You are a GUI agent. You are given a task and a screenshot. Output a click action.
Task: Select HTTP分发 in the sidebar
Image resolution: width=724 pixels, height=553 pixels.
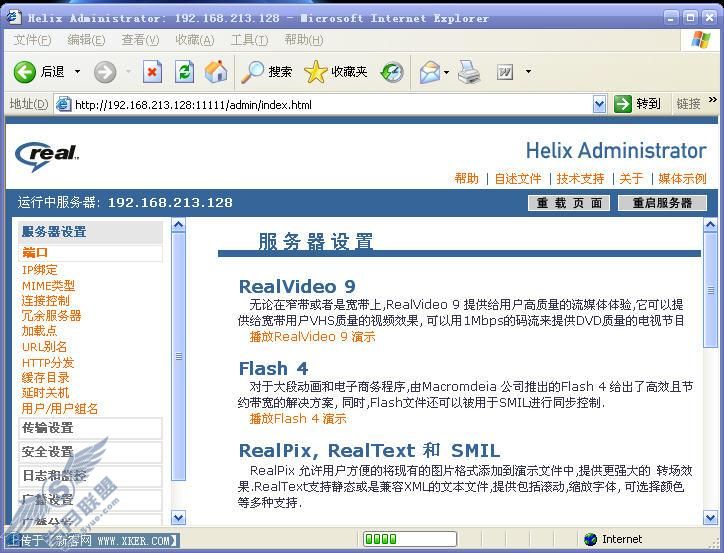[x=48, y=362]
